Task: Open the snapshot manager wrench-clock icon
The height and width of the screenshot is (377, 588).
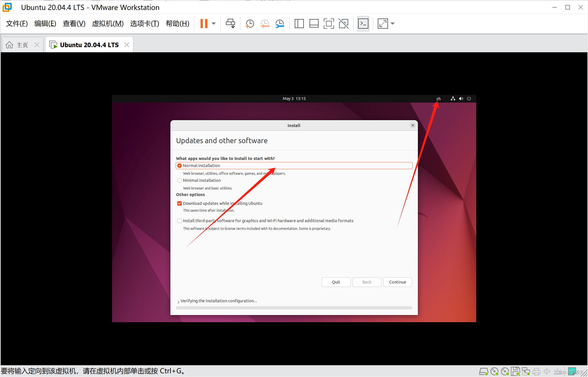Action: point(280,24)
